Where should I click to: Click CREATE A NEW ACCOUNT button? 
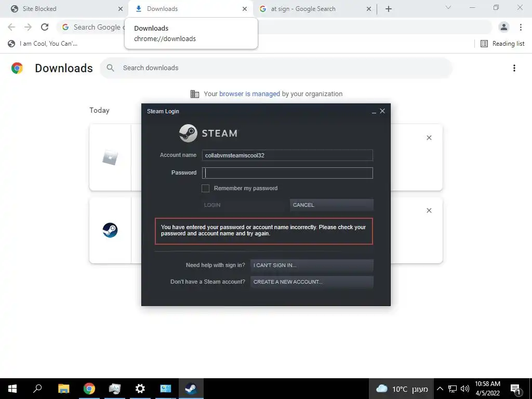tap(312, 282)
